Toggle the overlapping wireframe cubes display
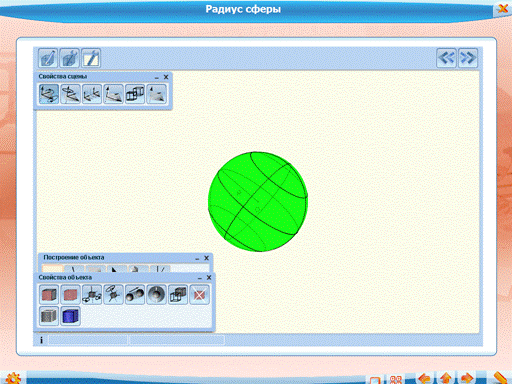Image resolution: width=512 pixels, height=384 pixels. click(x=178, y=295)
